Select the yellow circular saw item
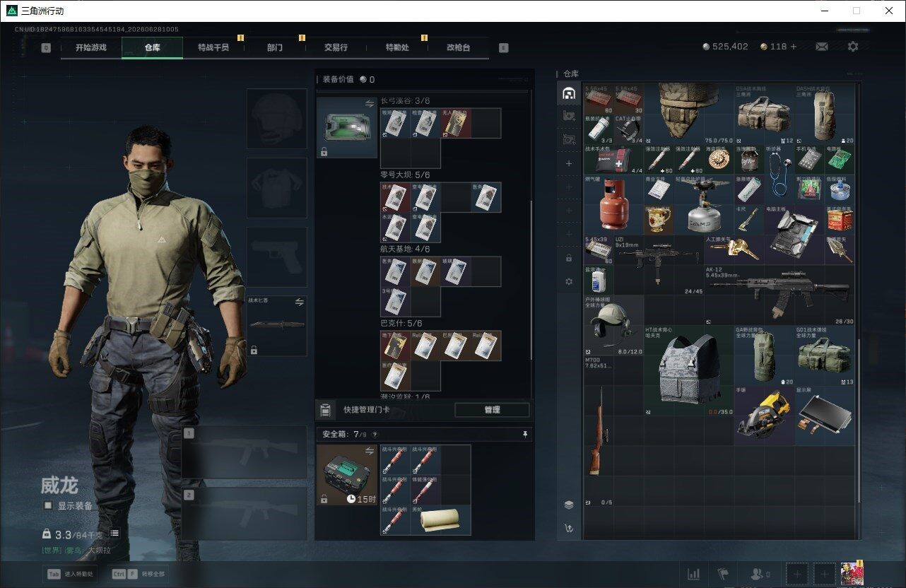 click(x=764, y=416)
